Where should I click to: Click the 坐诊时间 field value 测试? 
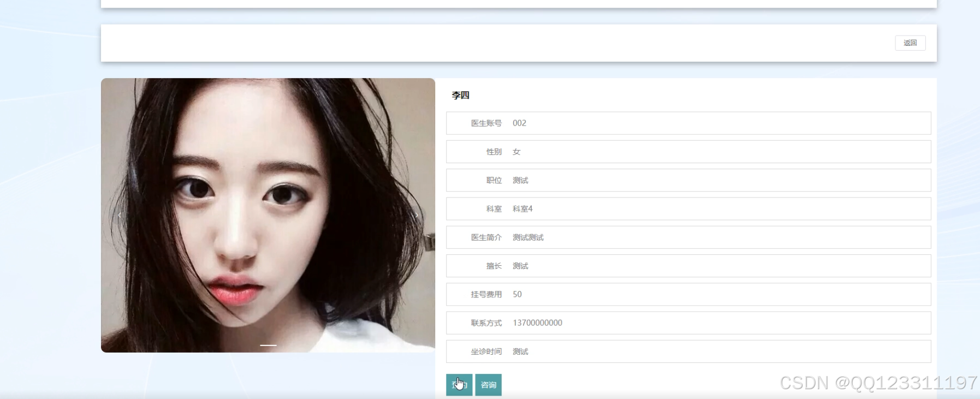(x=520, y=352)
